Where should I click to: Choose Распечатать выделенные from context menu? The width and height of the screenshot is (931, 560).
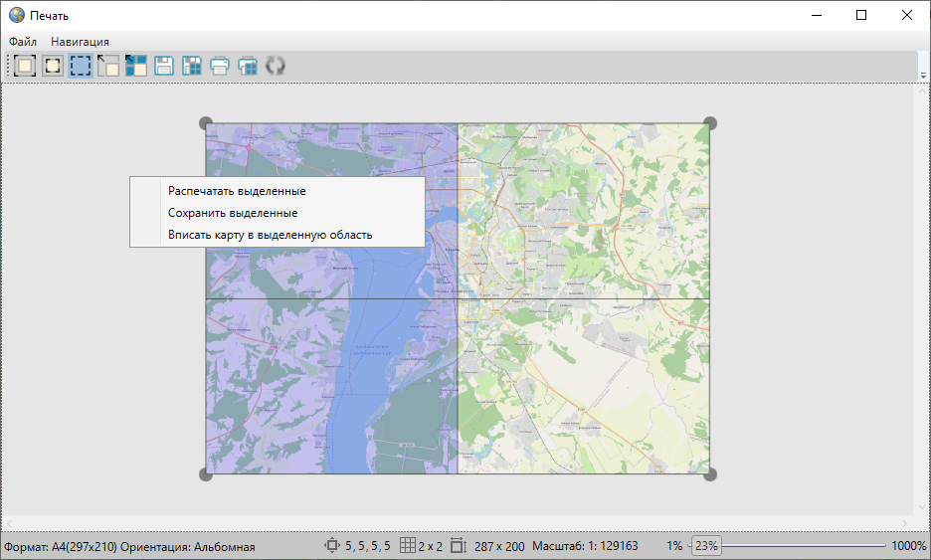point(237,191)
